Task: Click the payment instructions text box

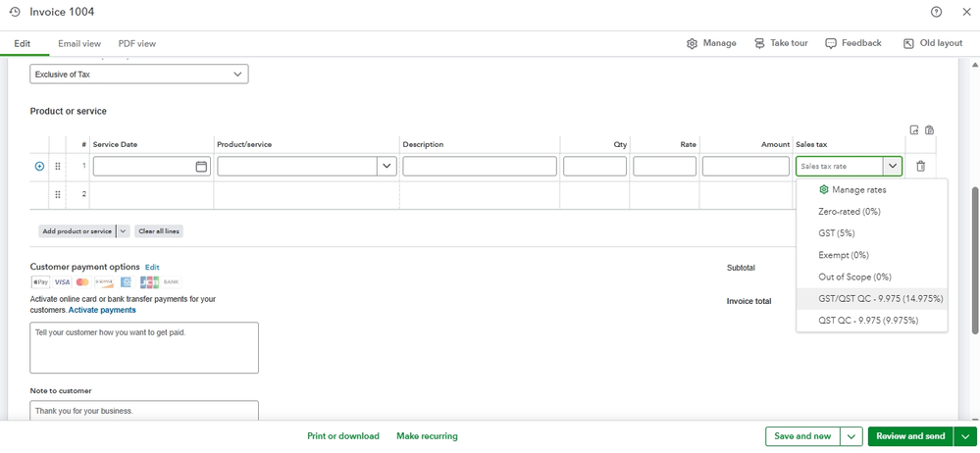Action: (144, 347)
